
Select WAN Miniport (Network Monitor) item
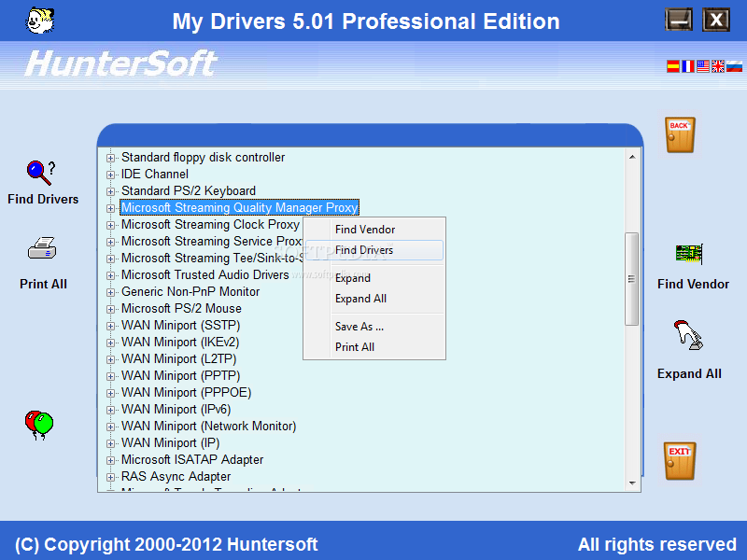pos(208,427)
